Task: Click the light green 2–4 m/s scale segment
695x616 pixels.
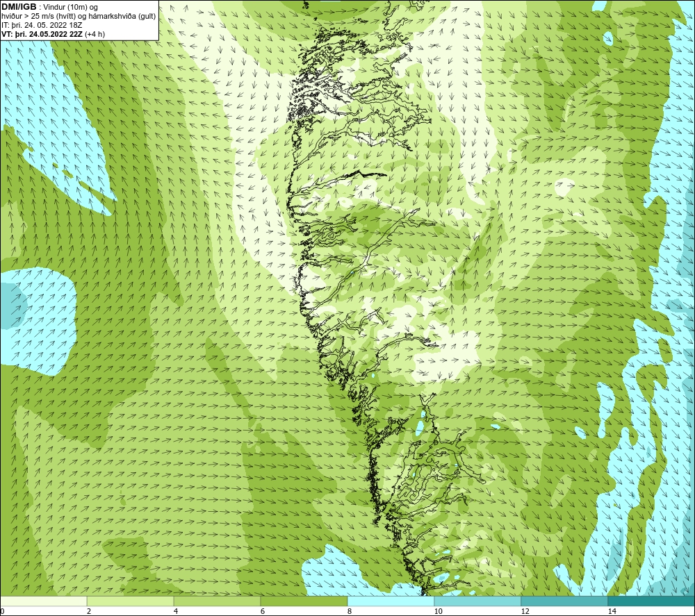Action: [131, 601]
